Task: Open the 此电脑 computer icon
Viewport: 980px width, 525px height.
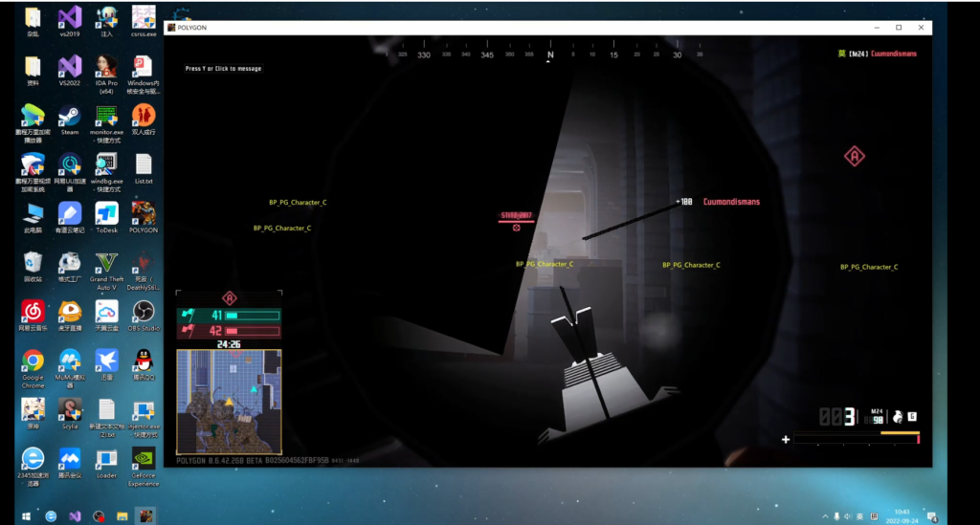Action: (x=33, y=217)
